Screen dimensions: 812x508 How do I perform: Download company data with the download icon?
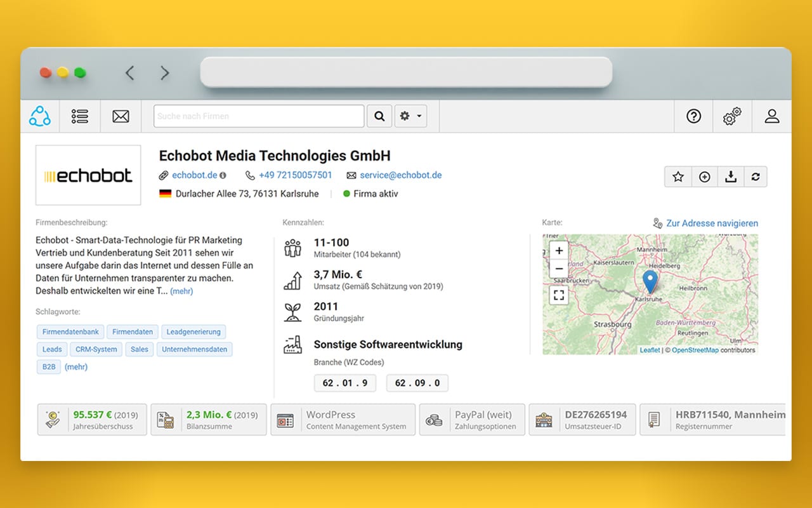pos(730,177)
